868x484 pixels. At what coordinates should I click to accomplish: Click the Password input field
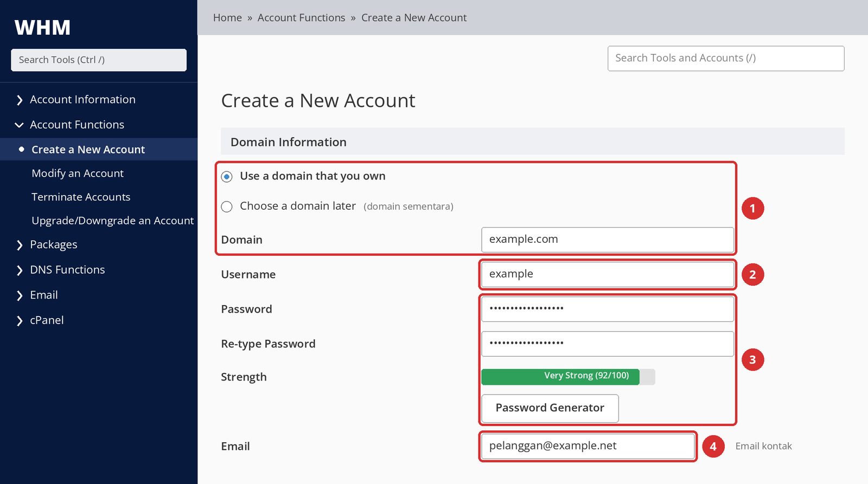tap(608, 309)
